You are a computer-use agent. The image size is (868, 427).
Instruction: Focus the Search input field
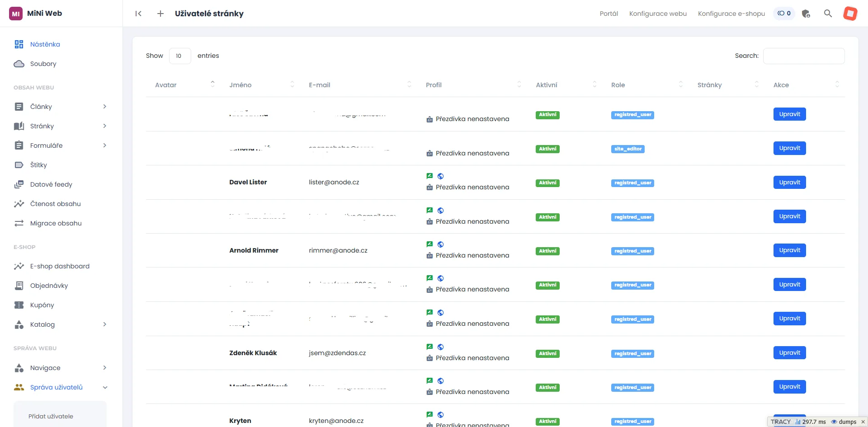click(804, 56)
